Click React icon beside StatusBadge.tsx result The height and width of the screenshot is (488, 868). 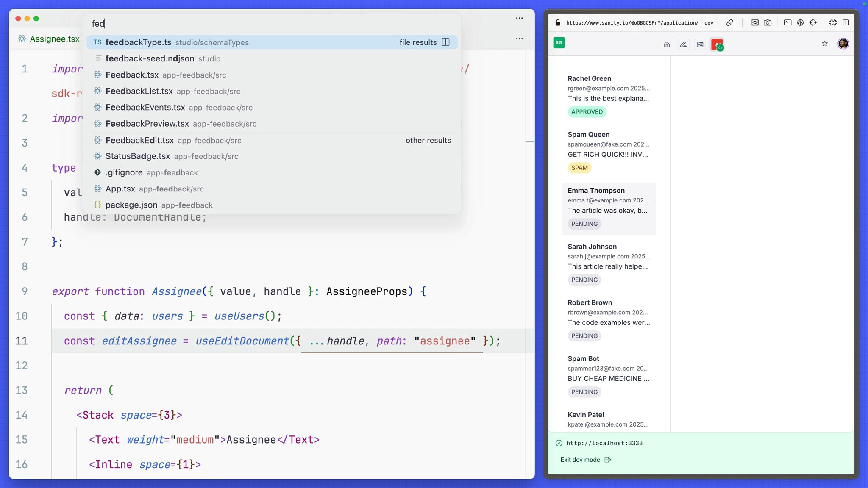97,156
